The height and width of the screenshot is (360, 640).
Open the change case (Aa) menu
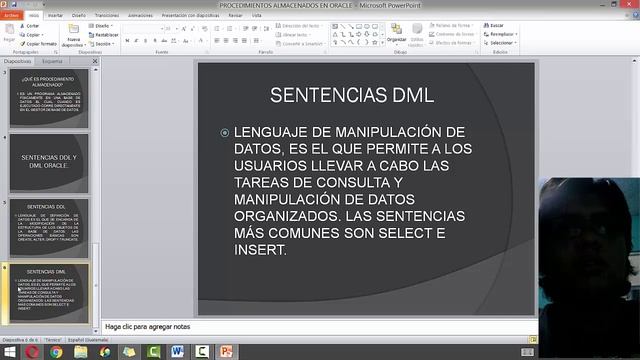187,41
